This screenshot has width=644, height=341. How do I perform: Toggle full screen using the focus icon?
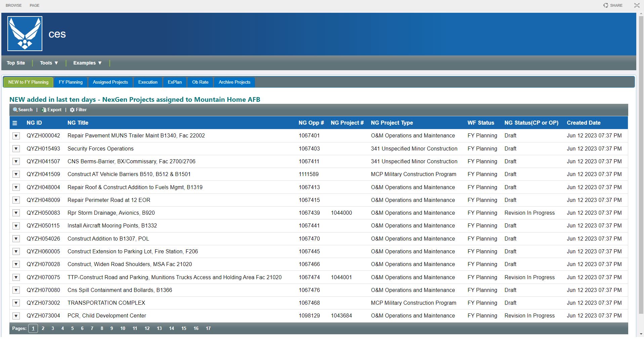point(637,5)
